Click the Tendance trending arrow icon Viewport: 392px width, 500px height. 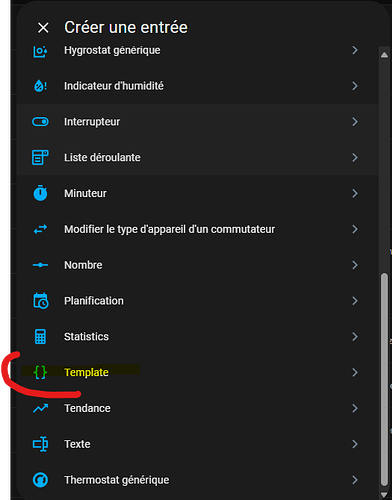tap(40, 408)
